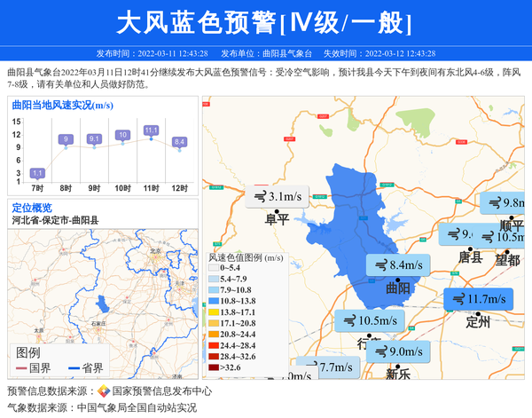Click the 0~5.4 legend color swatch
This screenshot has height=418, width=532.
click(213, 267)
